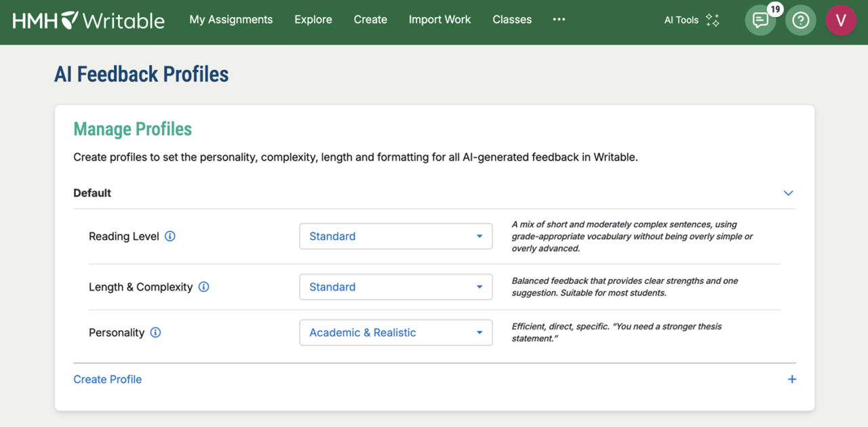Screen dimensions: 868x427
Task: Open the Personality dropdown showing Academic & Realistic
Action: pyautogui.click(x=395, y=332)
